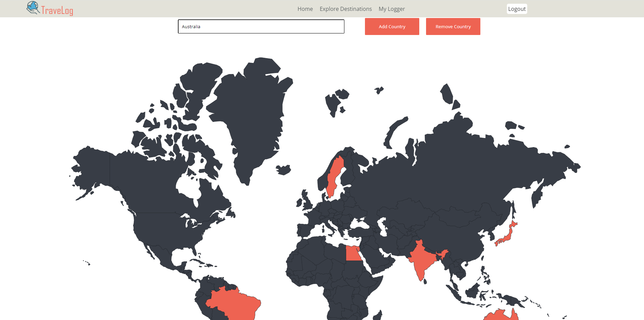Click the TraveLog globe logo icon
The width and height of the screenshot is (644, 320).
33,7
